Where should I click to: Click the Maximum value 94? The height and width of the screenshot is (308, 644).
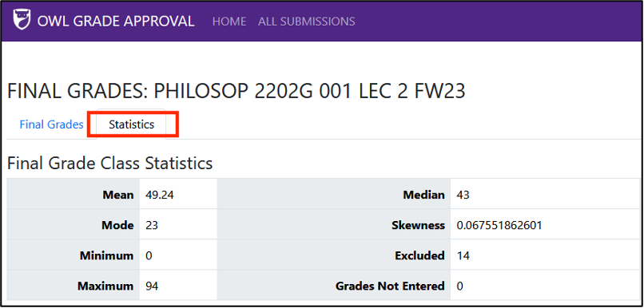(x=152, y=286)
